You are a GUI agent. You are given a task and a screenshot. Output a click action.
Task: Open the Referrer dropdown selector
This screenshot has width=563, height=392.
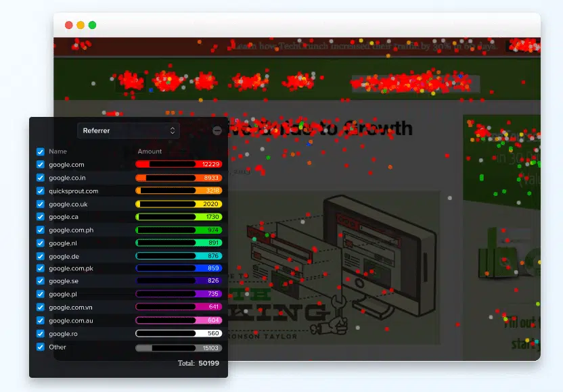coord(128,130)
